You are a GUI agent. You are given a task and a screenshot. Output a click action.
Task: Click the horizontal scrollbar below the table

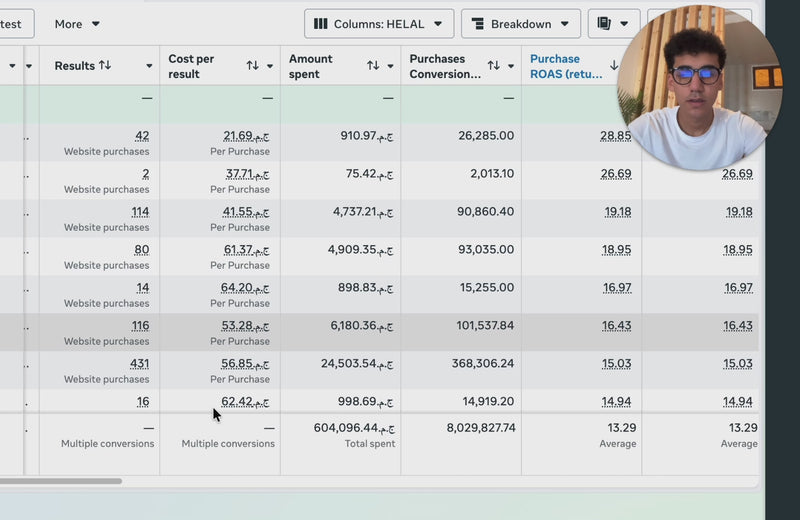tap(60, 481)
